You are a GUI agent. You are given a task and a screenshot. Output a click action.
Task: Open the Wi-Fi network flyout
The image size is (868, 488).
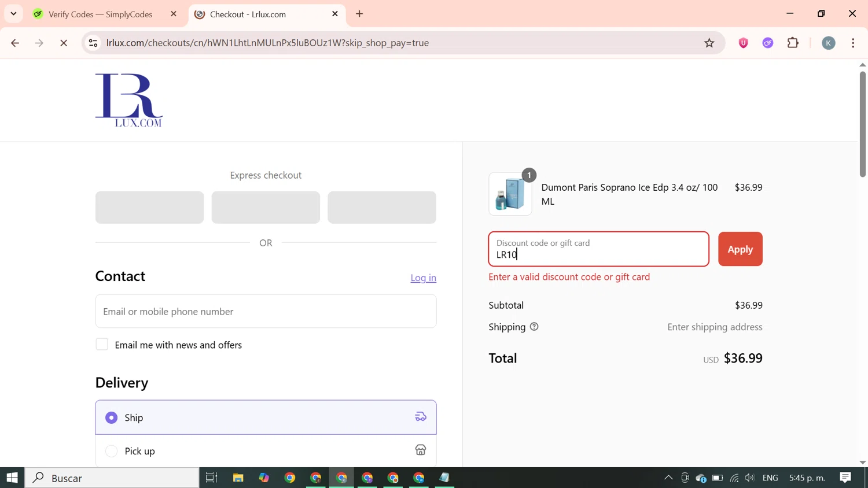point(734,478)
